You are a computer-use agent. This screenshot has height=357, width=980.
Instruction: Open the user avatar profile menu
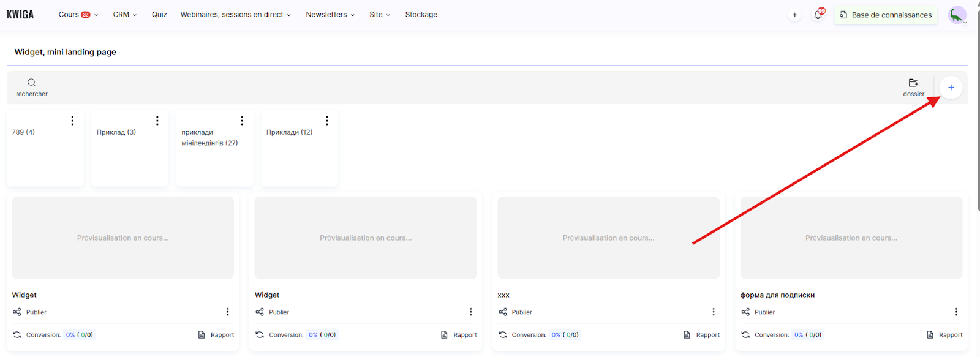pos(957,15)
